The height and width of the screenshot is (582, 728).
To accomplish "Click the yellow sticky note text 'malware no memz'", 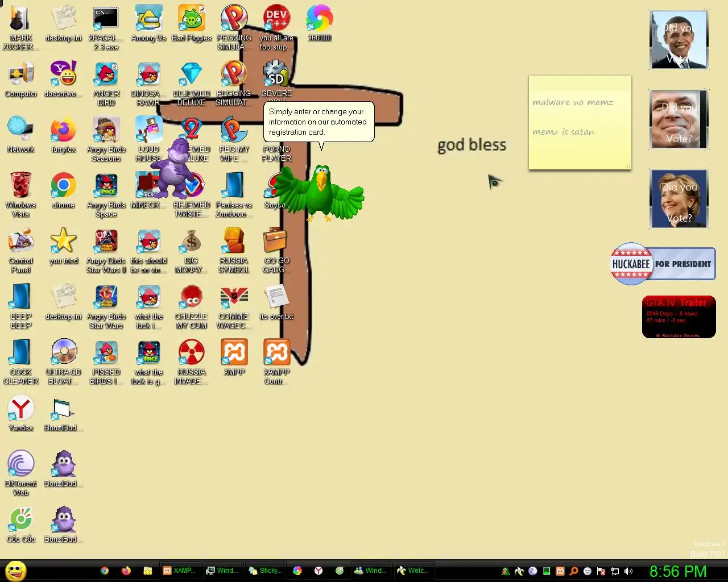I will 573,102.
